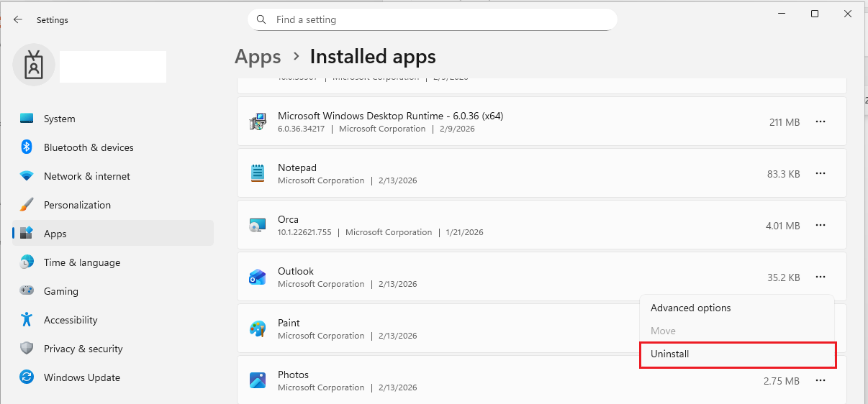Image resolution: width=868 pixels, height=404 pixels.
Task: Click the Outlook app name
Action: pos(296,271)
